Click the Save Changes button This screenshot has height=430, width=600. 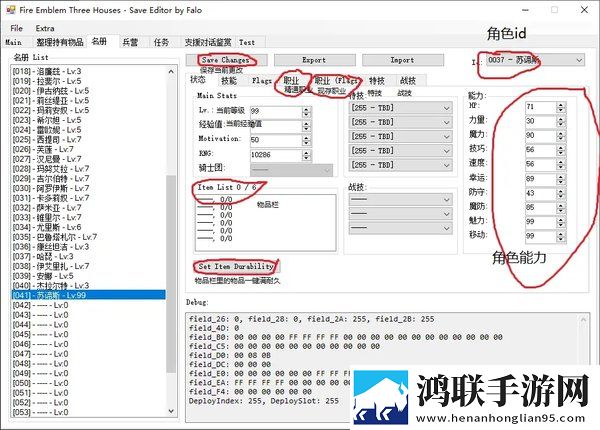226,60
